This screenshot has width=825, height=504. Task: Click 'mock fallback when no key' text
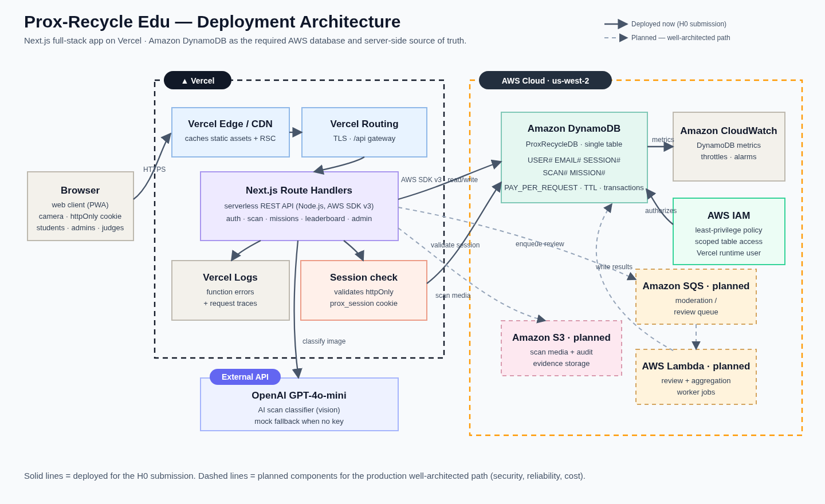point(299,422)
